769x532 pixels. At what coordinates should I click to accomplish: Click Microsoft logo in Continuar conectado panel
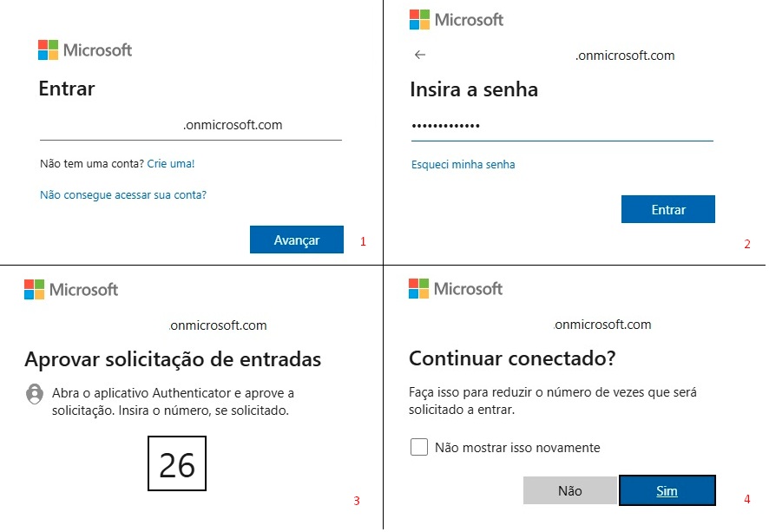coord(456,288)
